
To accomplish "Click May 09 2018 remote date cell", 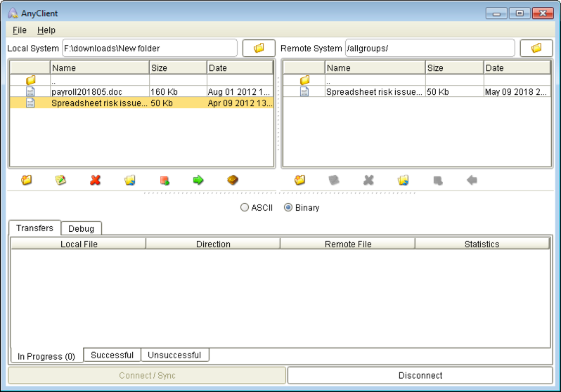I will [x=517, y=92].
